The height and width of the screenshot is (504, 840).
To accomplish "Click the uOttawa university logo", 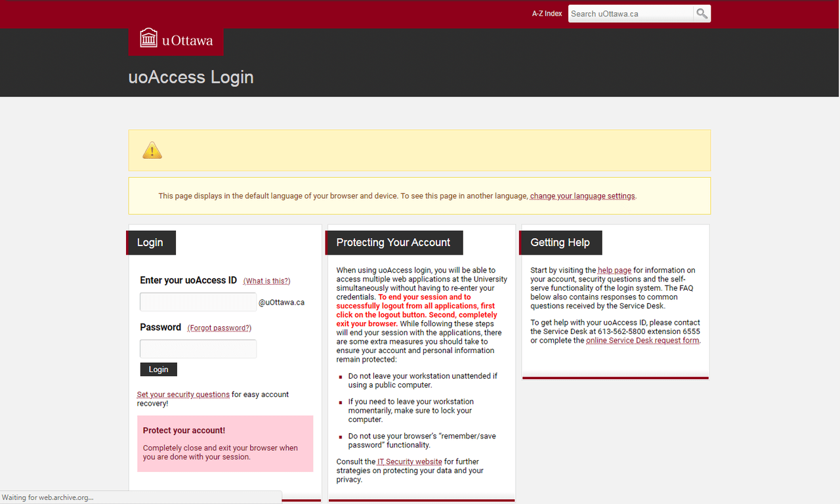I will coord(175,39).
